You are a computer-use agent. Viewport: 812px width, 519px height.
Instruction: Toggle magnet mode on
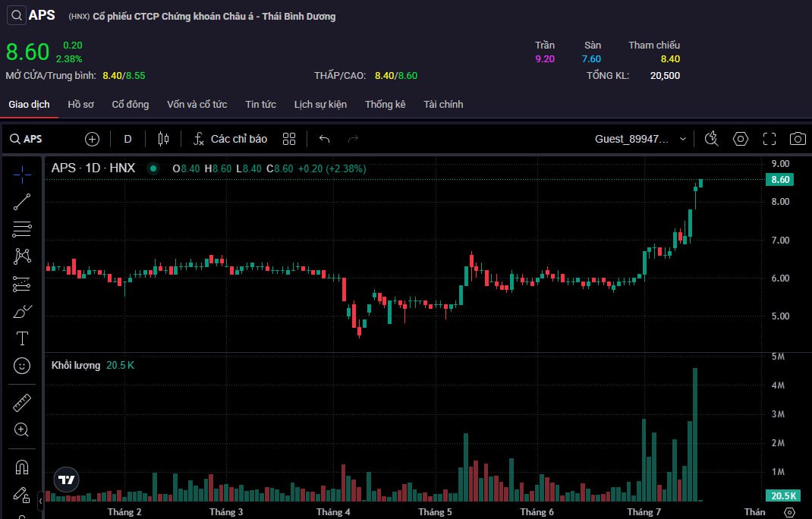(22, 467)
